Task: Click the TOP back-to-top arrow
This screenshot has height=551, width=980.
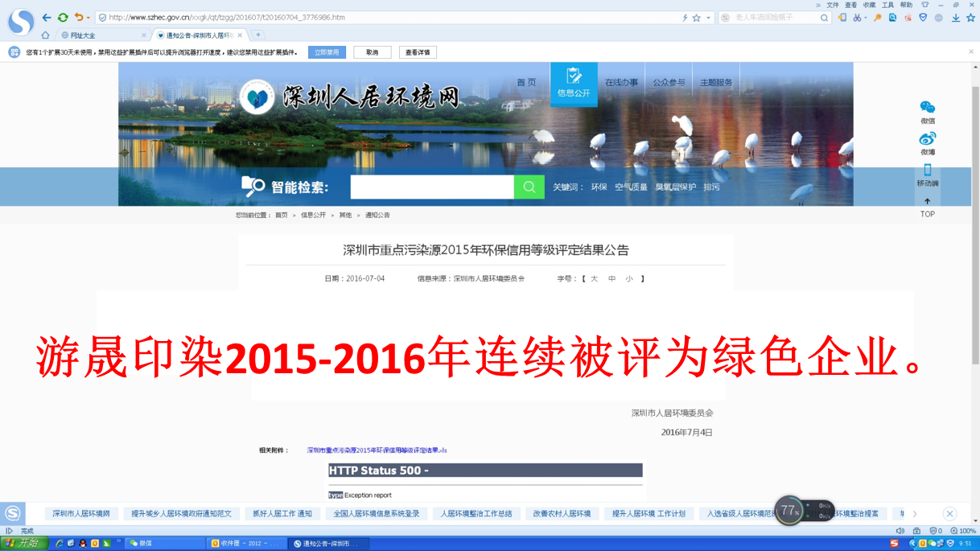Action: pyautogui.click(x=928, y=202)
